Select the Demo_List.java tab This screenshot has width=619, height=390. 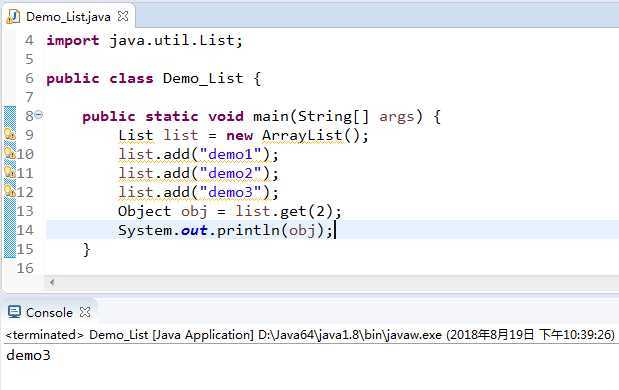pyautogui.click(x=68, y=17)
